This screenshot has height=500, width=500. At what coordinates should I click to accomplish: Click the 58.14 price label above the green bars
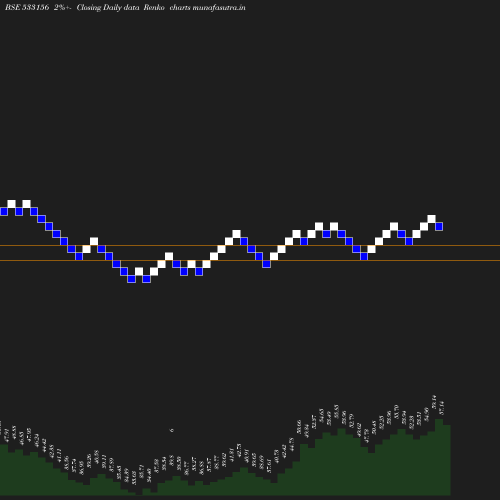(434, 402)
